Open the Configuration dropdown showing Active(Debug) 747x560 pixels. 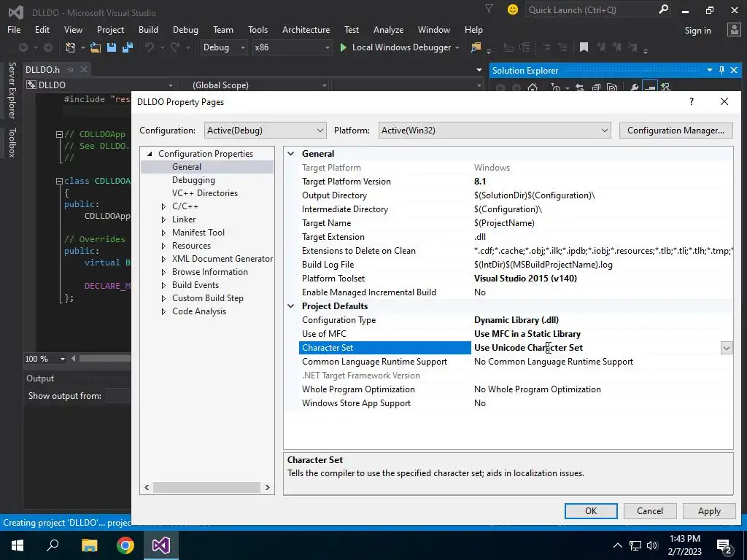coord(266,131)
